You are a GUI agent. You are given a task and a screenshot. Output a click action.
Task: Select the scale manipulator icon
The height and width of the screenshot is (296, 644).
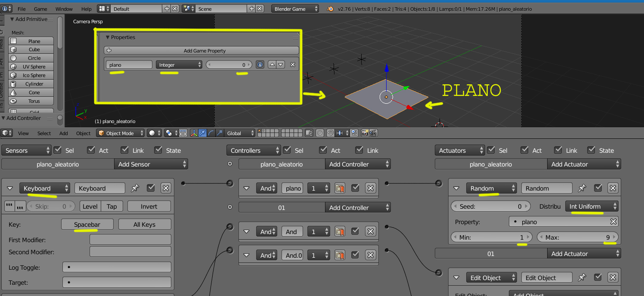click(x=220, y=133)
